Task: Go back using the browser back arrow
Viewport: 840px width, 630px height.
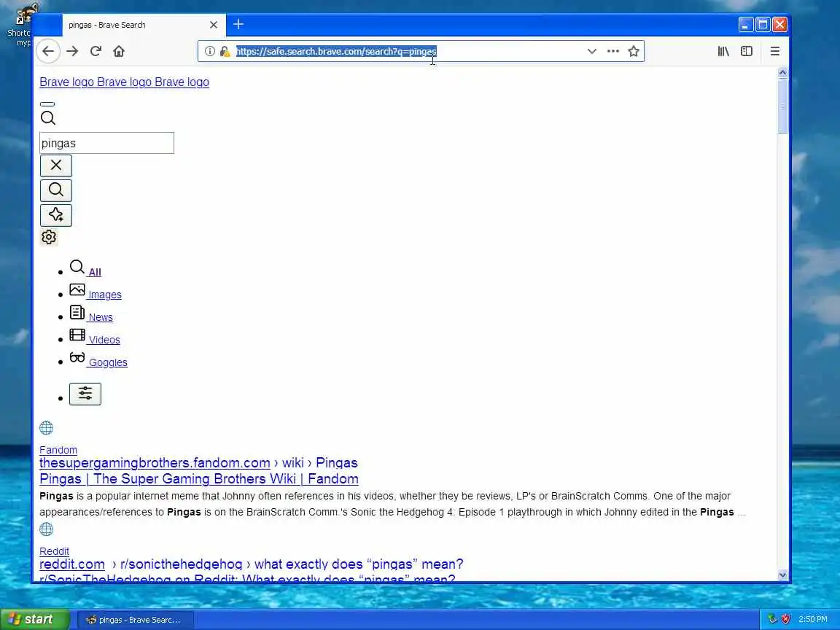Action: click(48, 52)
